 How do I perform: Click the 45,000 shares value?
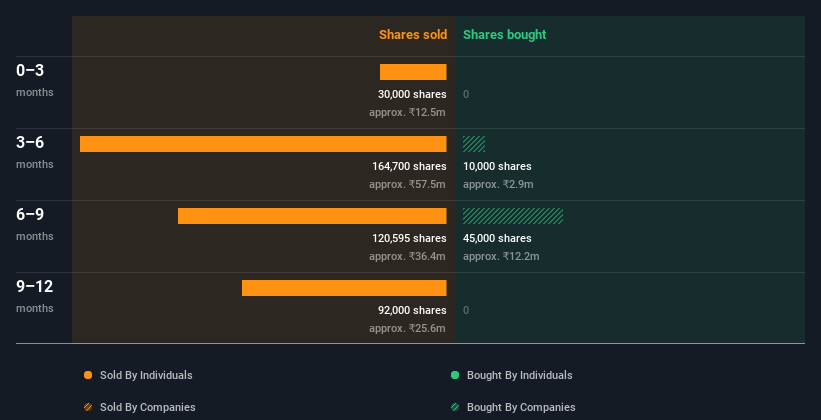pos(497,238)
